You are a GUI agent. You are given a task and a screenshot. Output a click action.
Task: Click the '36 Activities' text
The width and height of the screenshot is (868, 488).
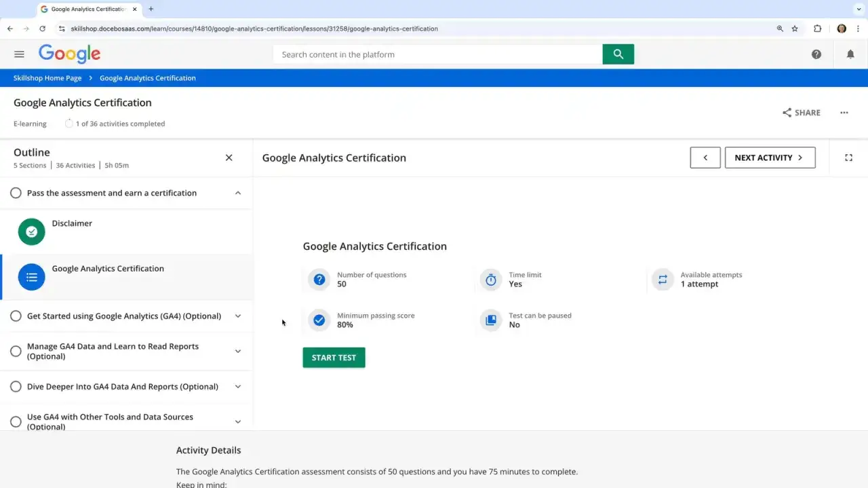point(75,165)
